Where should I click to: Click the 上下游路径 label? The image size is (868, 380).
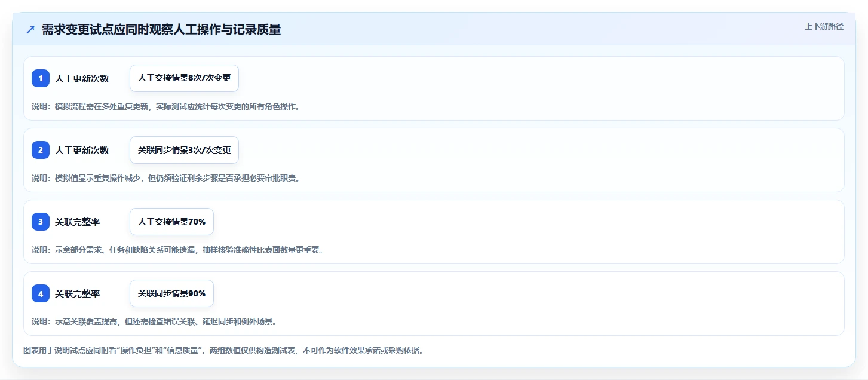pos(824,26)
